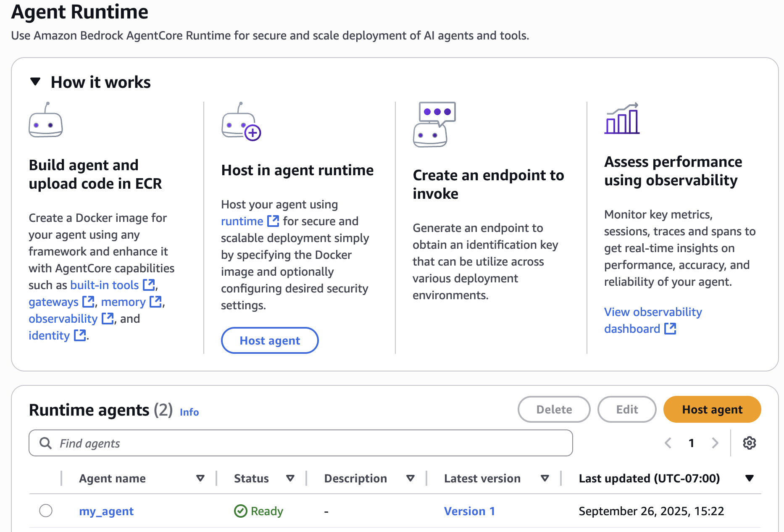The image size is (784, 532).
Task: Sort by Latest version column arrow
Action: coord(545,478)
